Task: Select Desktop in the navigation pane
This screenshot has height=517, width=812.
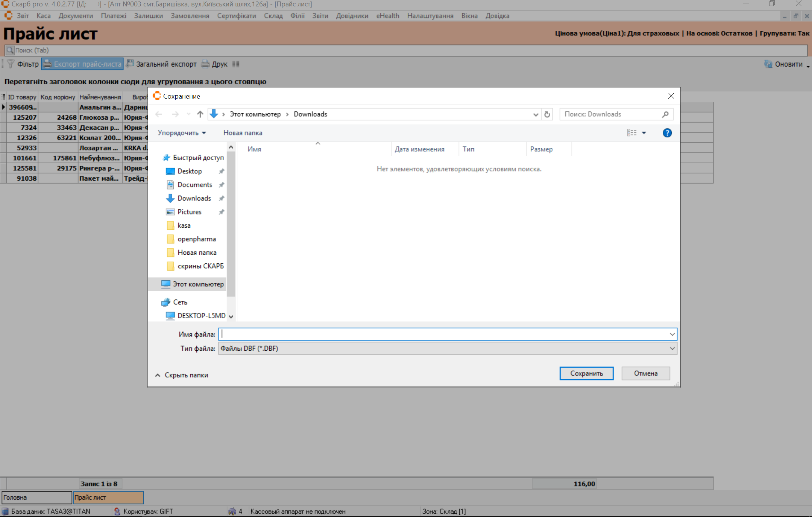Action: click(x=190, y=171)
